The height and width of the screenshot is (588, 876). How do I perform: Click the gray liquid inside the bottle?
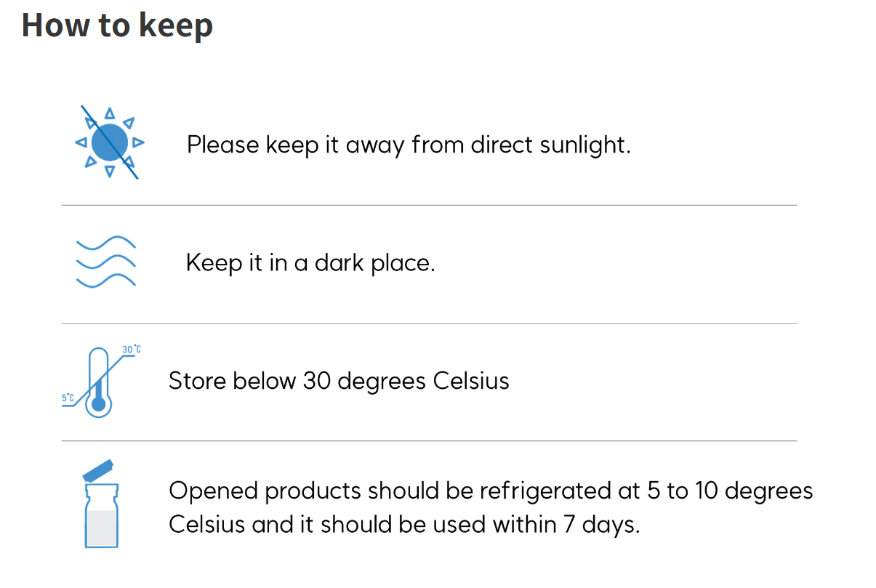point(101,526)
